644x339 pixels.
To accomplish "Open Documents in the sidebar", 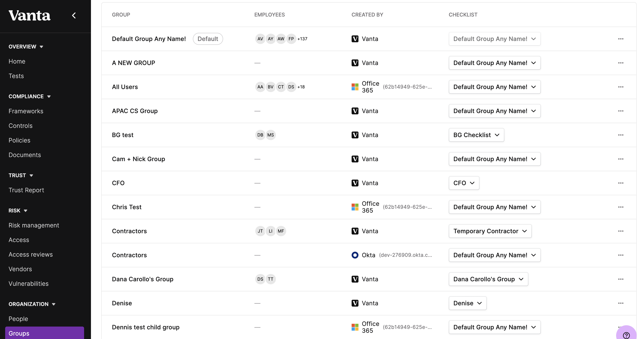I will (x=24, y=155).
